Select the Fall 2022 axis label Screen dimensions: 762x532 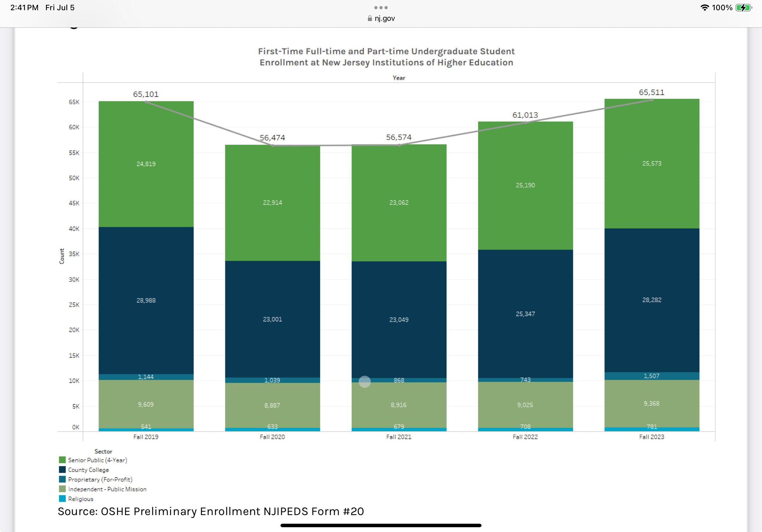[x=525, y=437]
